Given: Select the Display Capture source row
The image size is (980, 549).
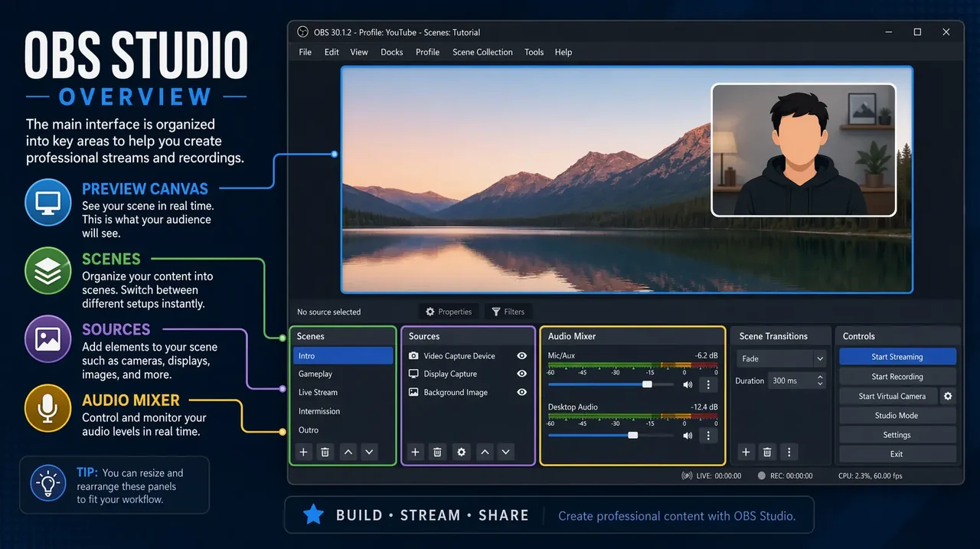Looking at the screenshot, I should coord(468,374).
